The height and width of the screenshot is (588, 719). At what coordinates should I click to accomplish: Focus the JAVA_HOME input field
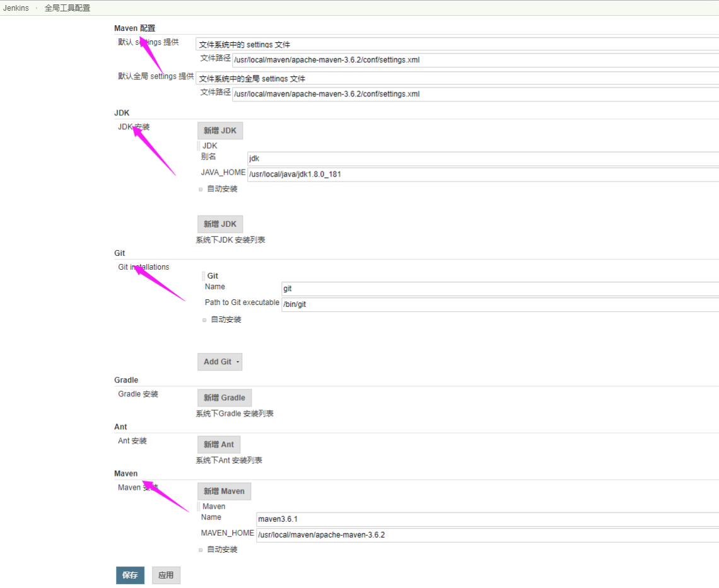482,174
